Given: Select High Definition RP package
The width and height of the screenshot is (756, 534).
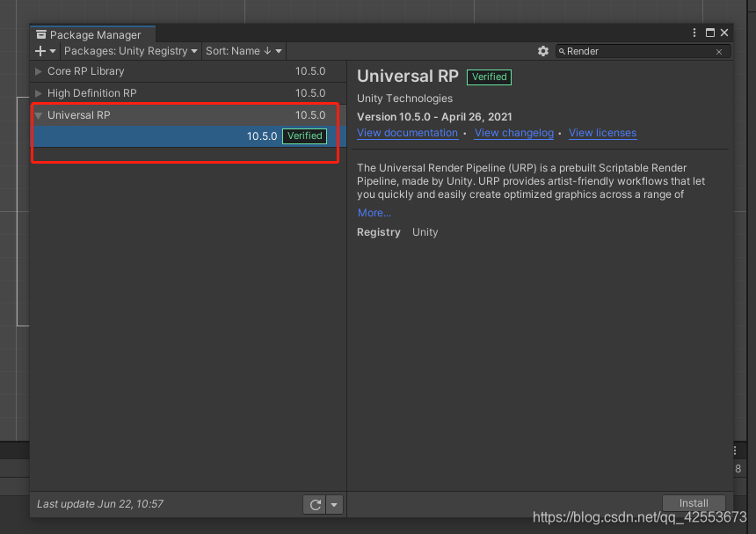Looking at the screenshot, I should point(188,93).
